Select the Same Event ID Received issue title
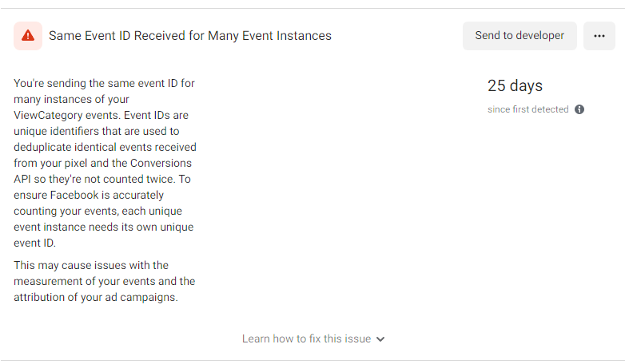 190,36
